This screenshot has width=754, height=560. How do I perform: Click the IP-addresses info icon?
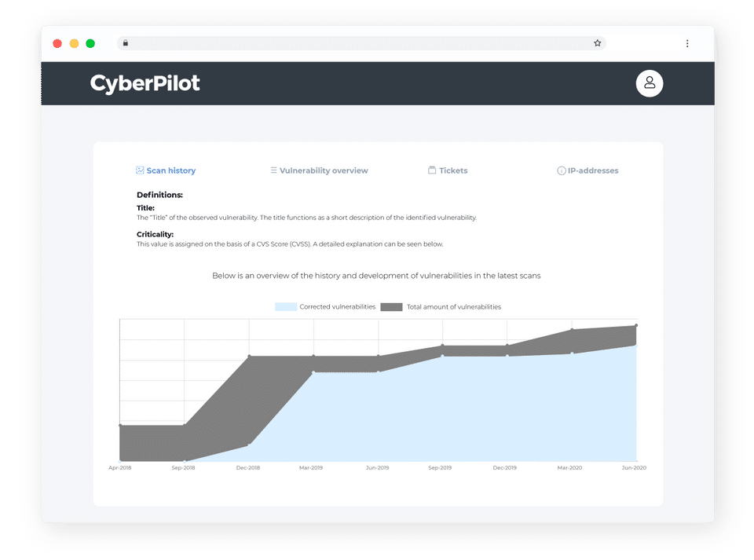click(561, 170)
